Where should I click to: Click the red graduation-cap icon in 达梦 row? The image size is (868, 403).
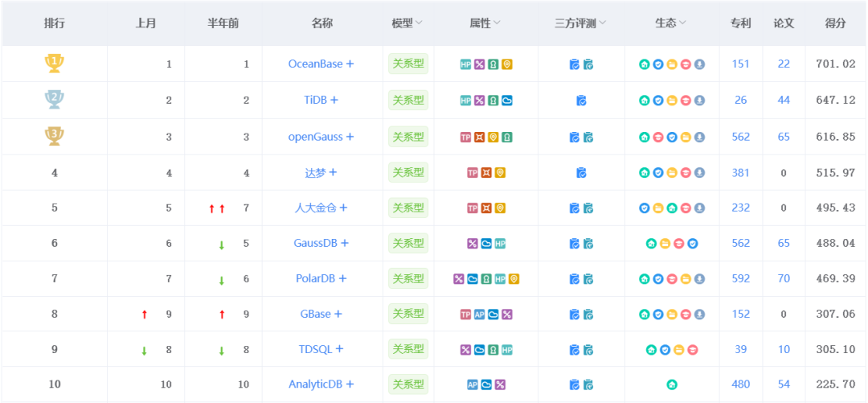click(686, 173)
